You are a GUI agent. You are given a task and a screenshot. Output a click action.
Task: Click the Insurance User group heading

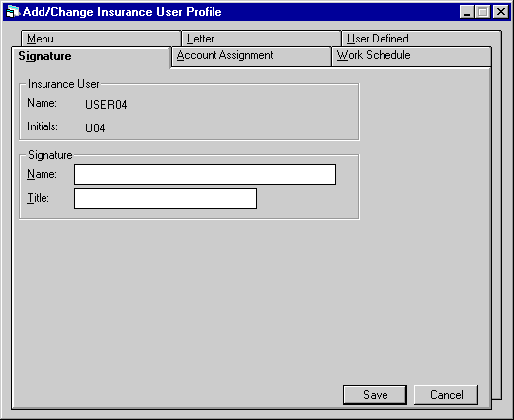point(63,84)
